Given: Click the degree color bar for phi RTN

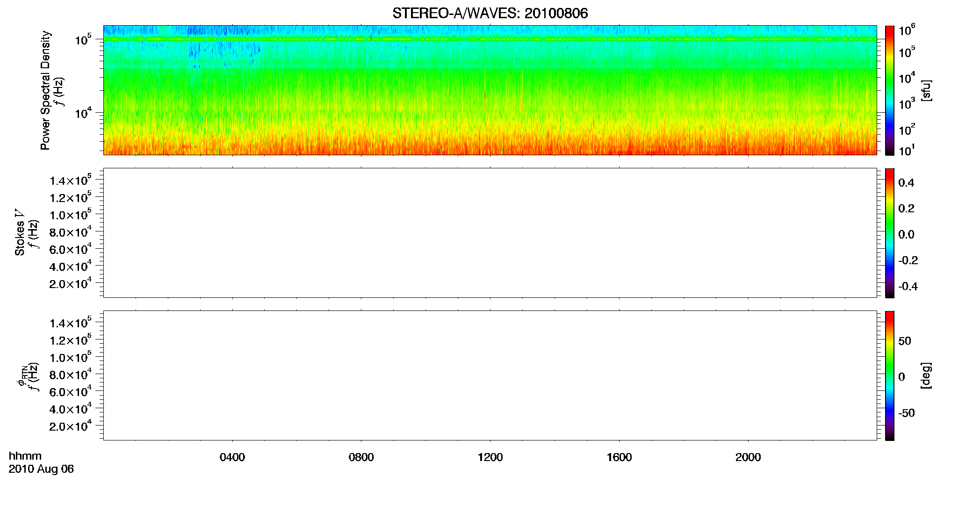Looking at the screenshot, I should pyautogui.click(x=890, y=375).
